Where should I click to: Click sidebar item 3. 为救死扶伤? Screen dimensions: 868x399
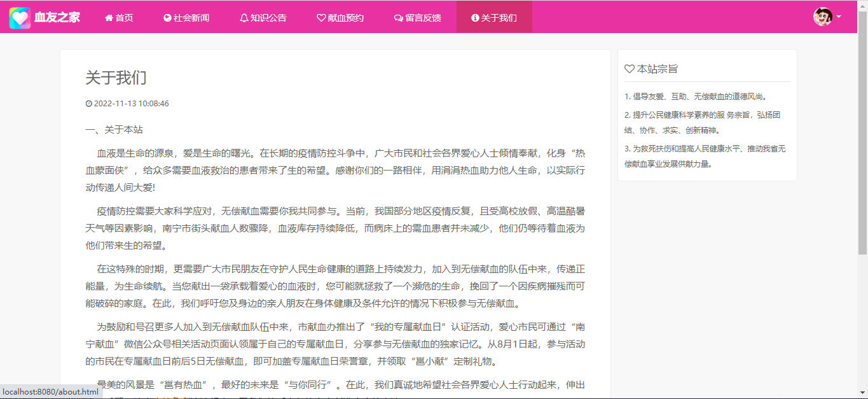tap(705, 156)
